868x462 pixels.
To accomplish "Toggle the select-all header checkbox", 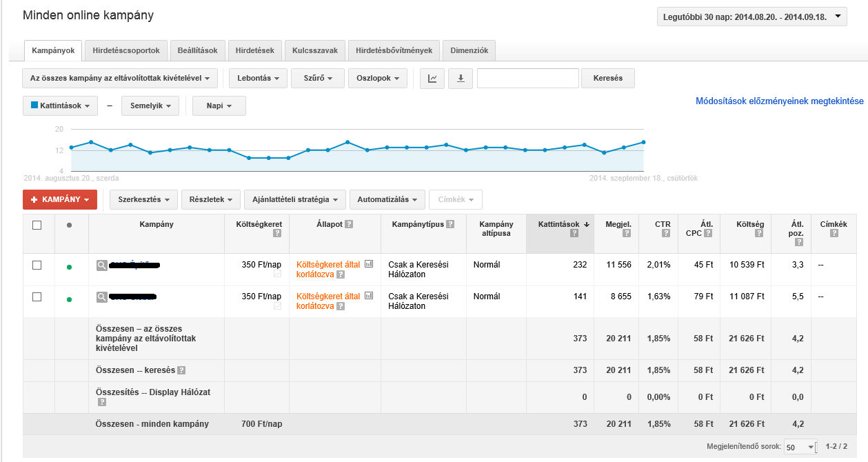I will 37,225.
